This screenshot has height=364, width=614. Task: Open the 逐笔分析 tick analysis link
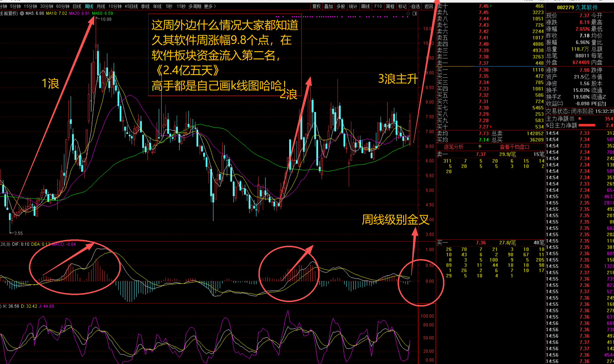[x=453, y=147]
